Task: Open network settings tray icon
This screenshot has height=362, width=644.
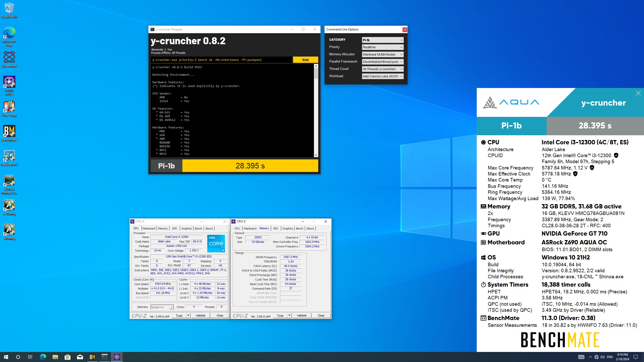Action: [596, 357]
